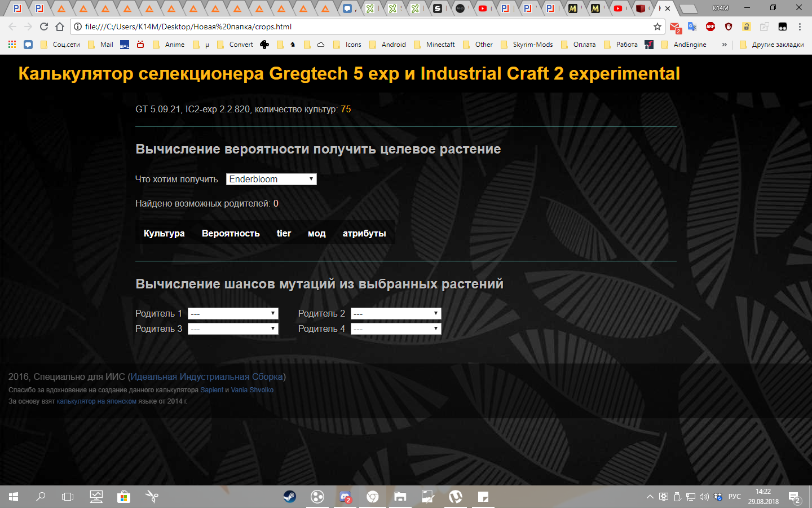812x508 pixels.
Task: Open the Windows notification center
Action: pos(795,497)
